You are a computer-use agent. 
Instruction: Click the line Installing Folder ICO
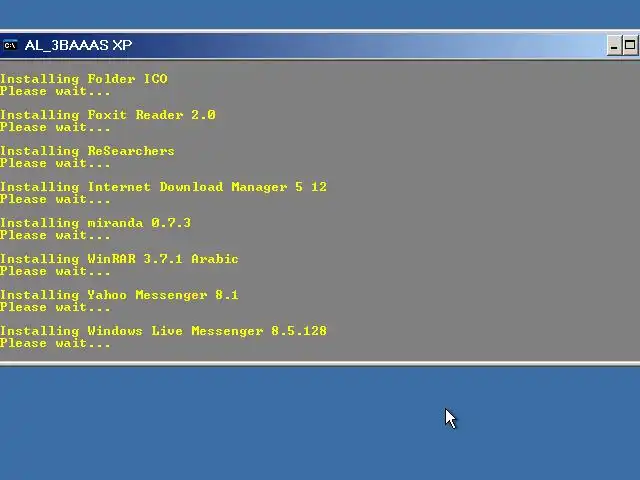tap(84, 79)
